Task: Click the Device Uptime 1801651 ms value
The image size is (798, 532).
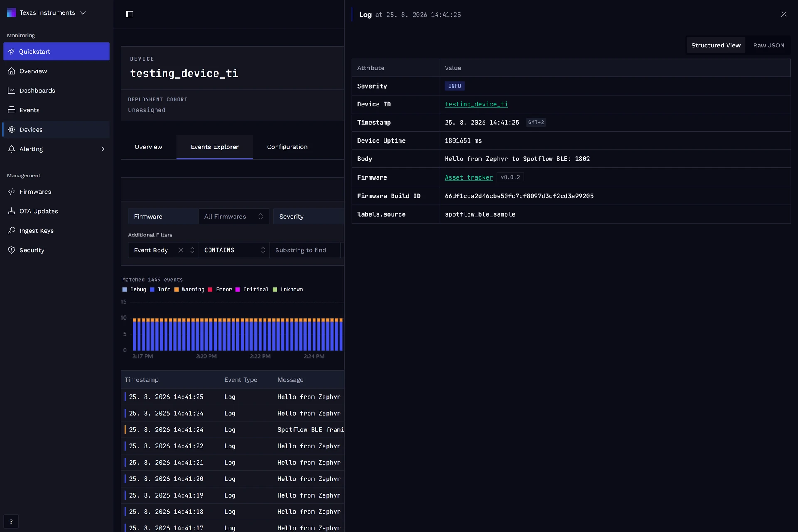Action: (x=463, y=141)
